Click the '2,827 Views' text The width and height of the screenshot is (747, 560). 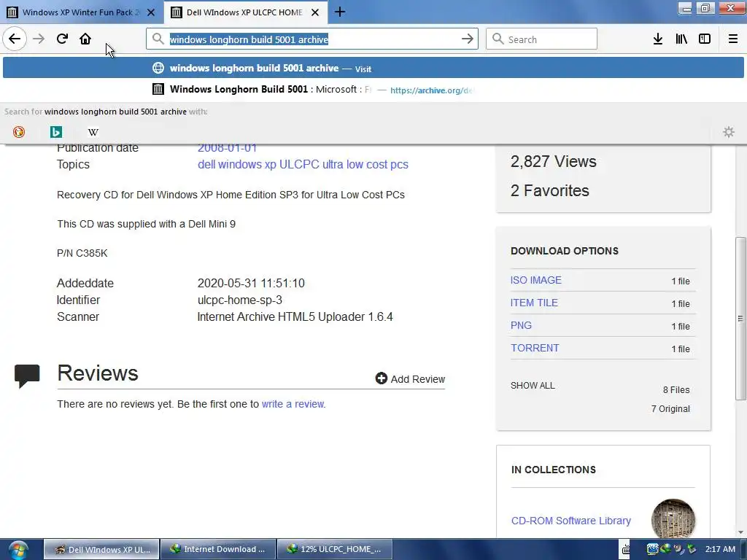point(553,161)
